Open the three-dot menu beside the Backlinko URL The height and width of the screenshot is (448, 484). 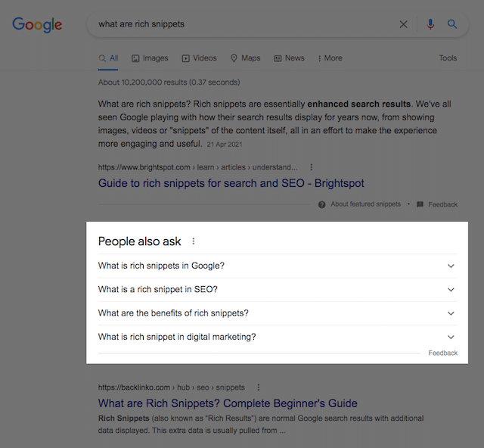click(259, 387)
